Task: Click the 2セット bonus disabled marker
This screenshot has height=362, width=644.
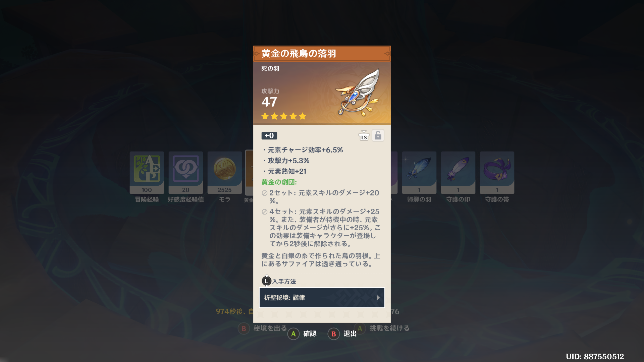Action: 265,193
